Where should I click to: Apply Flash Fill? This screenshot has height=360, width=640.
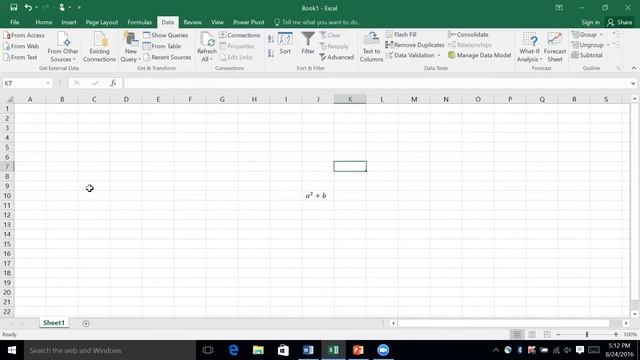[x=401, y=35]
